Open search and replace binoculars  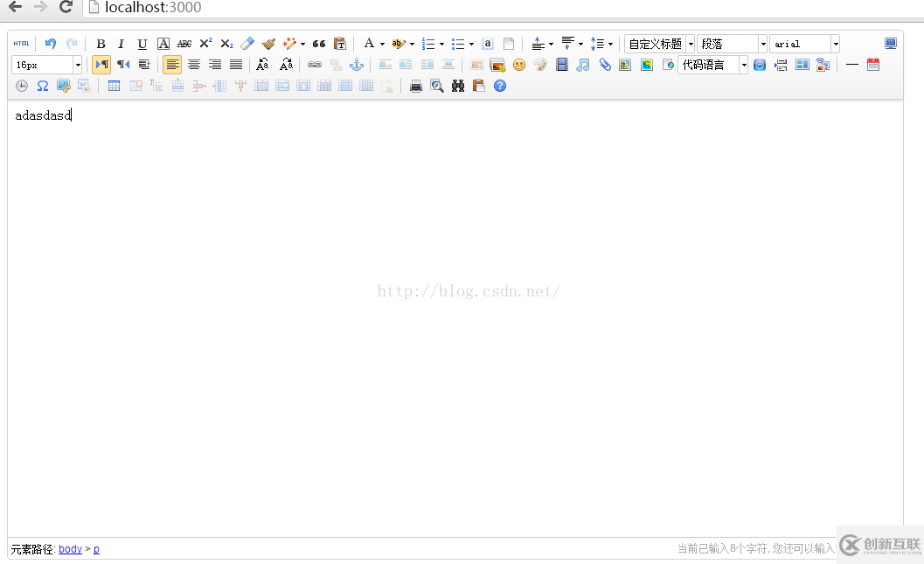[458, 86]
